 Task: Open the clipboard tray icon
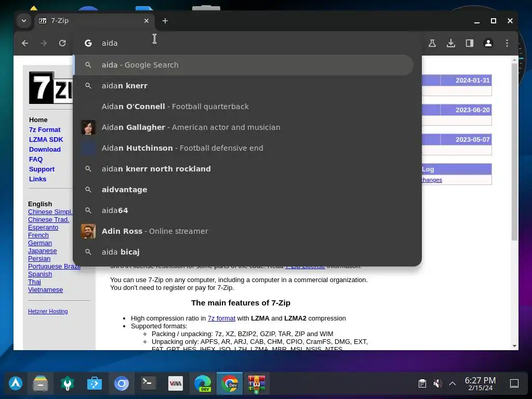click(x=422, y=383)
